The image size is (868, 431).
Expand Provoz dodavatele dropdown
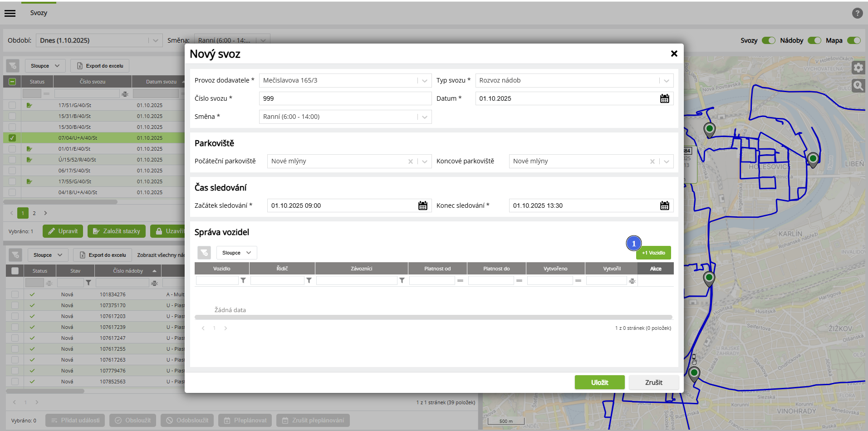(x=425, y=81)
